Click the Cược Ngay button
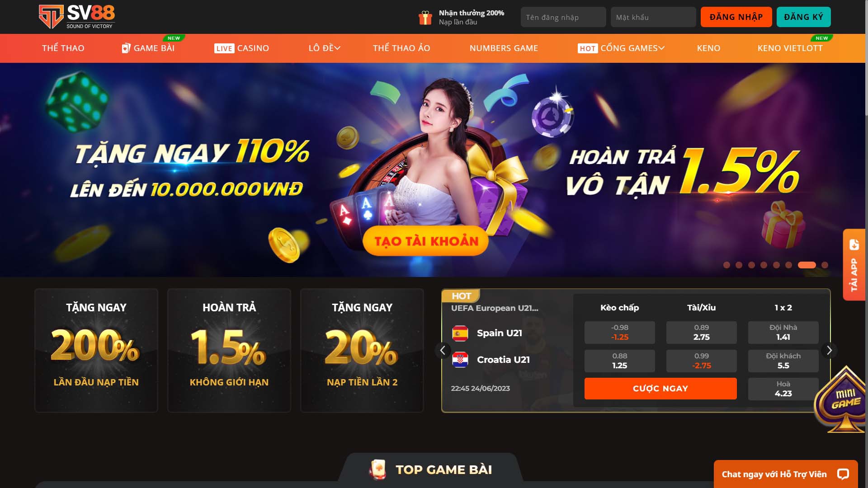Image resolution: width=868 pixels, height=488 pixels. [660, 389]
